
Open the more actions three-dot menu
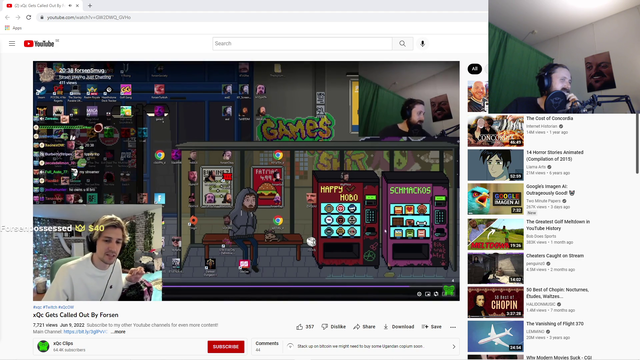click(x=453, y=327)
